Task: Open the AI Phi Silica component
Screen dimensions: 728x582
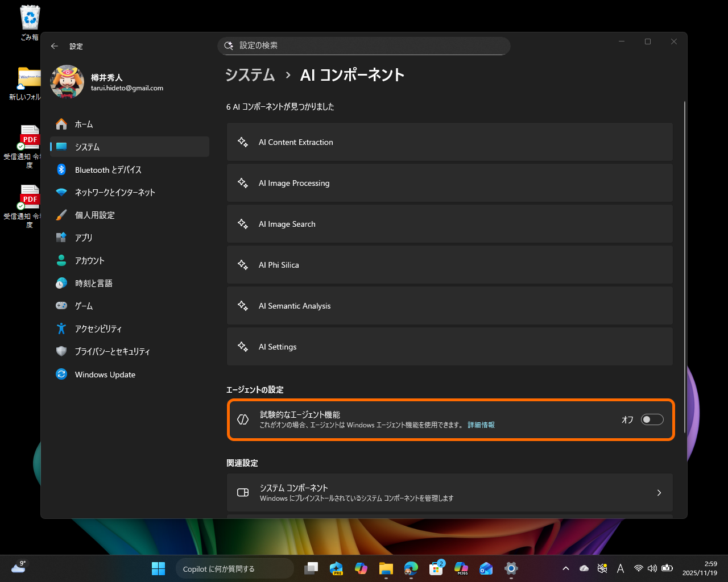Action: [x=449, y=265]
